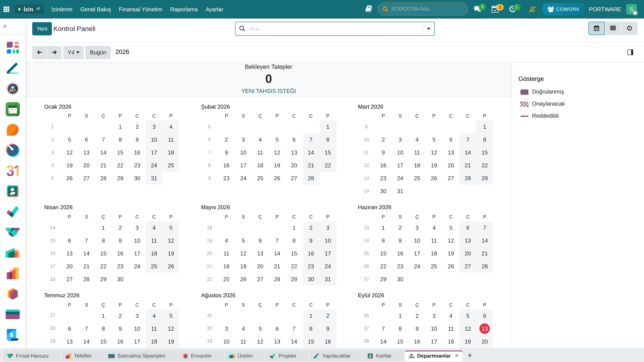Open the green calendar app in sidebar

coord(12,109)
